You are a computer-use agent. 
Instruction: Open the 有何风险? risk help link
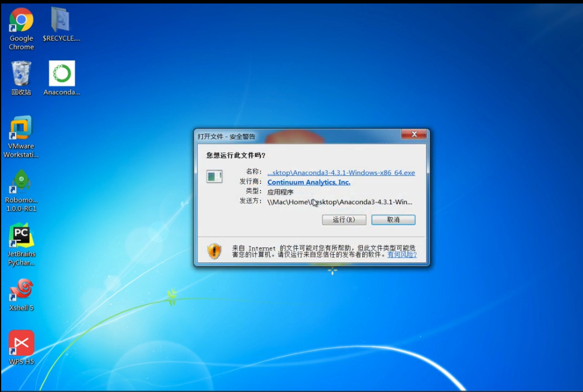[402, 255]
